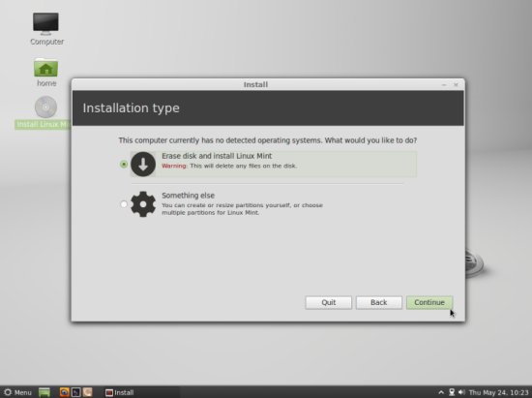Click the Back button

click(378, 302)
